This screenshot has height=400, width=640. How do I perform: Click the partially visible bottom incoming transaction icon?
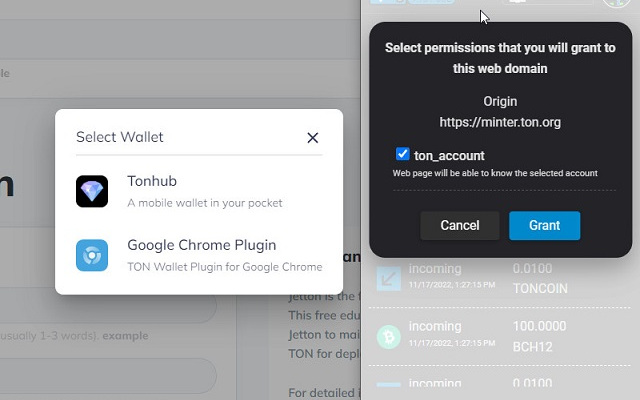click(388, 388)
